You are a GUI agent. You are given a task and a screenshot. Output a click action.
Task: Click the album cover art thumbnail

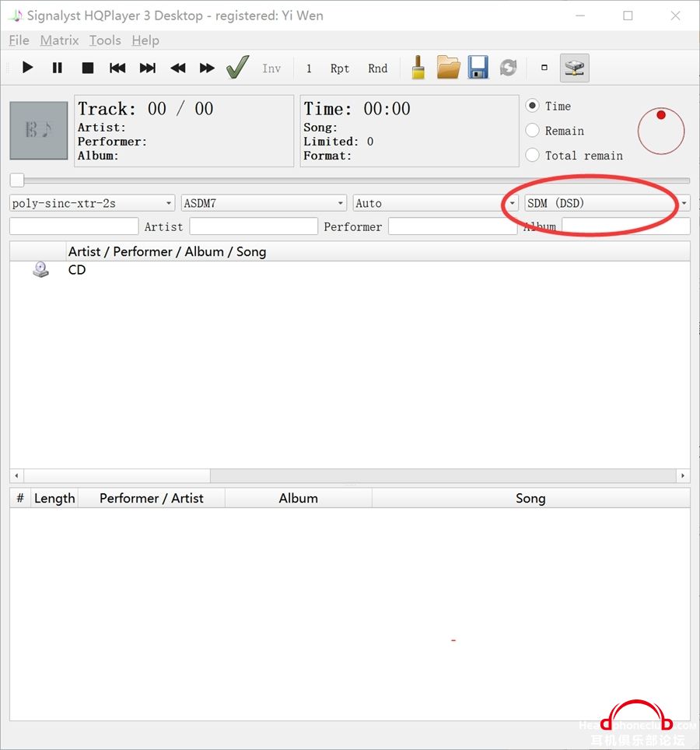(x=39, y=130)
